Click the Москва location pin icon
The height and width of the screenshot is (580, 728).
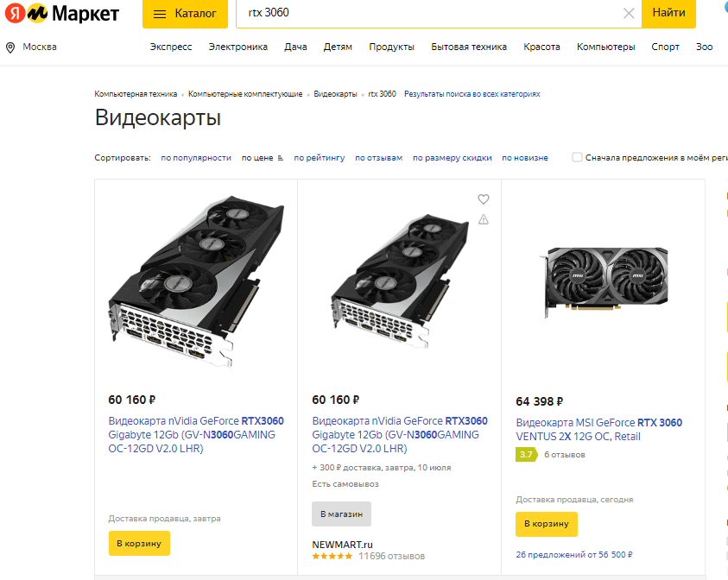(10, 47)
